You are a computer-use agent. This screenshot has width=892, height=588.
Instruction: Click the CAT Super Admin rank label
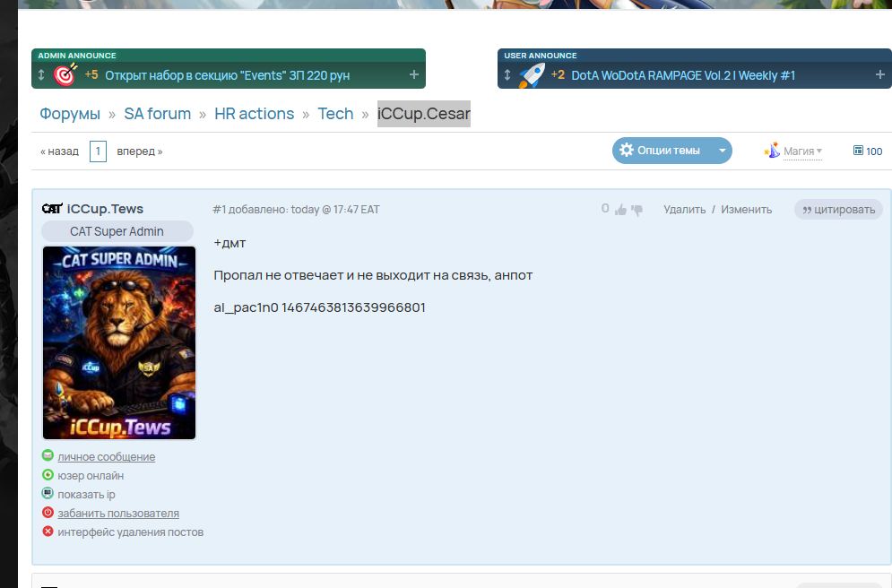(x=117, y=231)
